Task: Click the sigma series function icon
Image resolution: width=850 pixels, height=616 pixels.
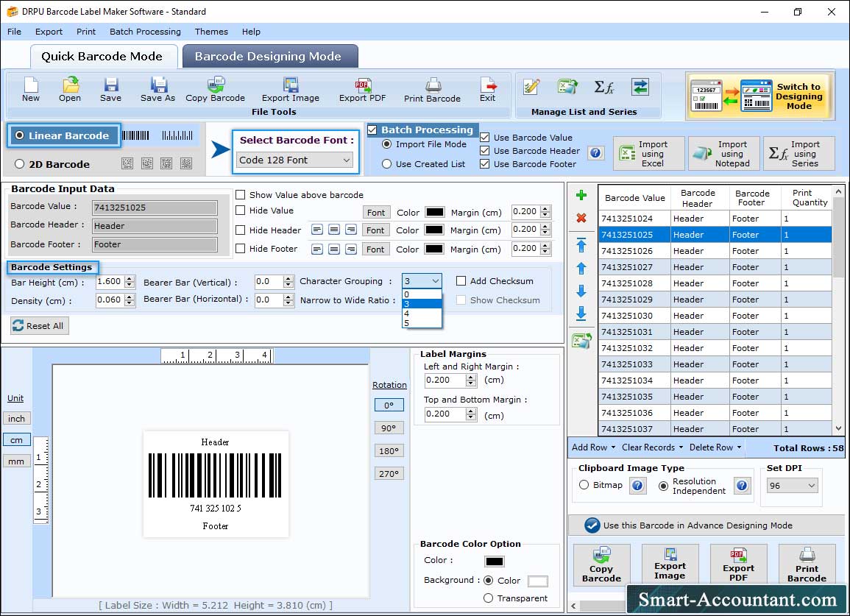Action: (x=604, y=87)
